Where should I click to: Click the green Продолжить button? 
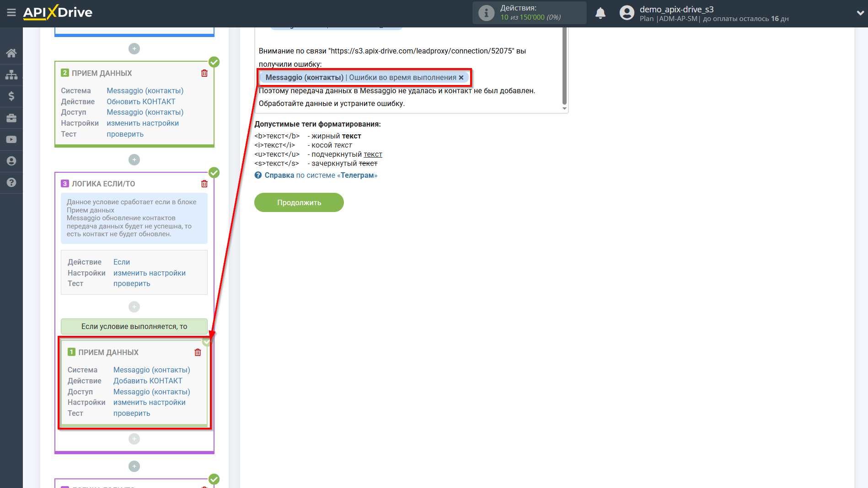coord(299,202)
